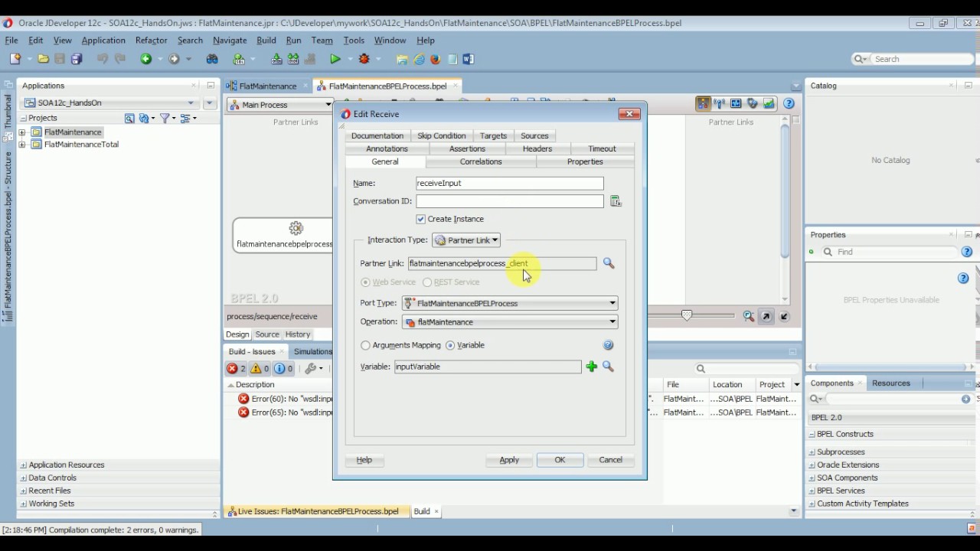The width and height of the screenshot is (980, 551).
Task: Switch to the Skip Condition tab
Action: pyautogui.click(x=442, y=135)
